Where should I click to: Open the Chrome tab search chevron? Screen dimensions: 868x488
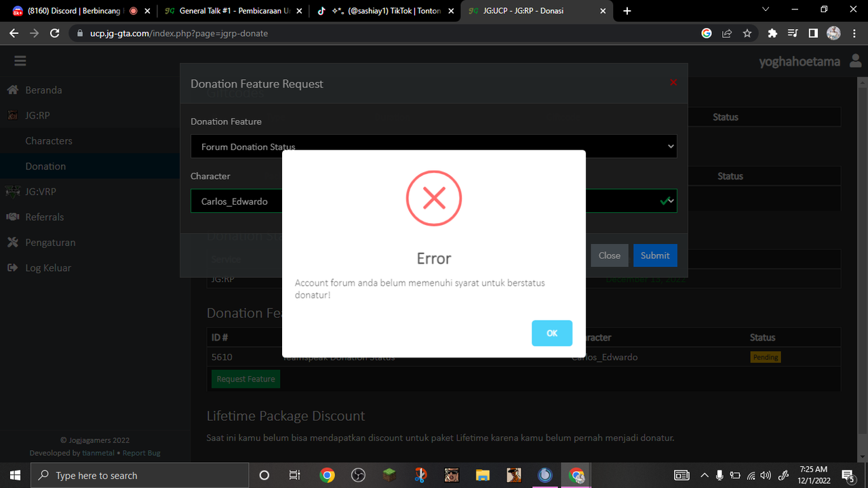point(766,10)
